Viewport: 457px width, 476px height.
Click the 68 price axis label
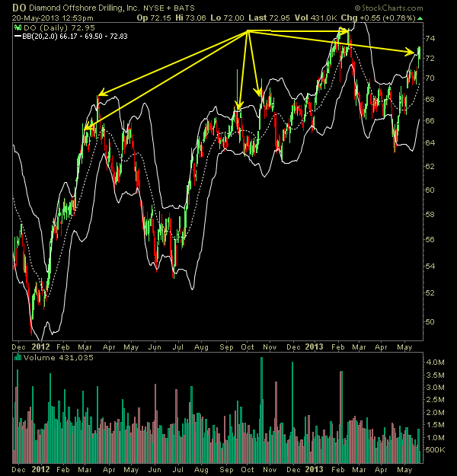tap(430, 99)
